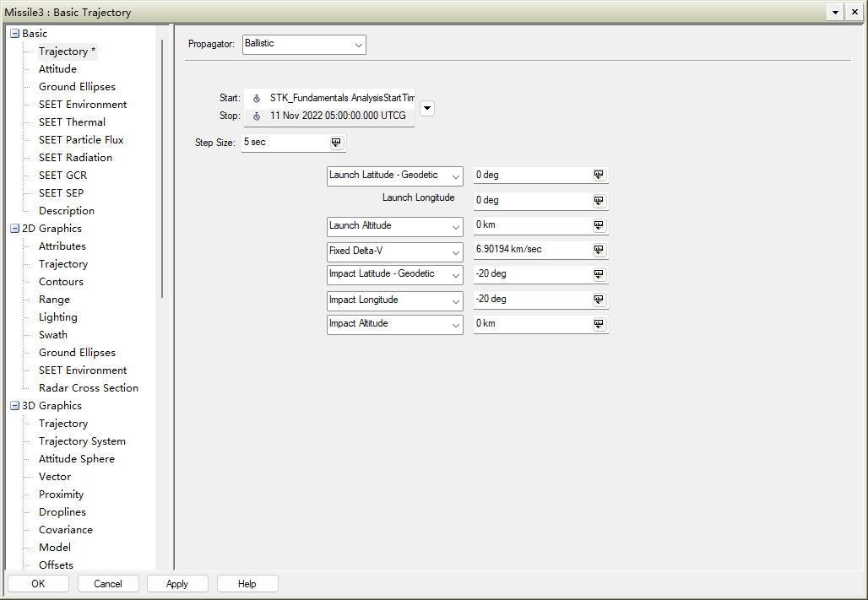
Task: Open the Propagator dropdown
Action: click(359, 44)
